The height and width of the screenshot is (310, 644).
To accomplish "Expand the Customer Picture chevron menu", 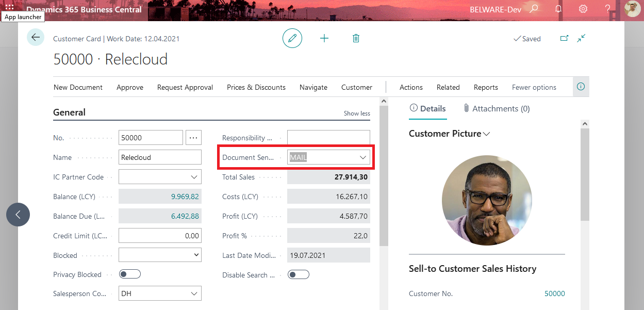I will click(486, 134).
